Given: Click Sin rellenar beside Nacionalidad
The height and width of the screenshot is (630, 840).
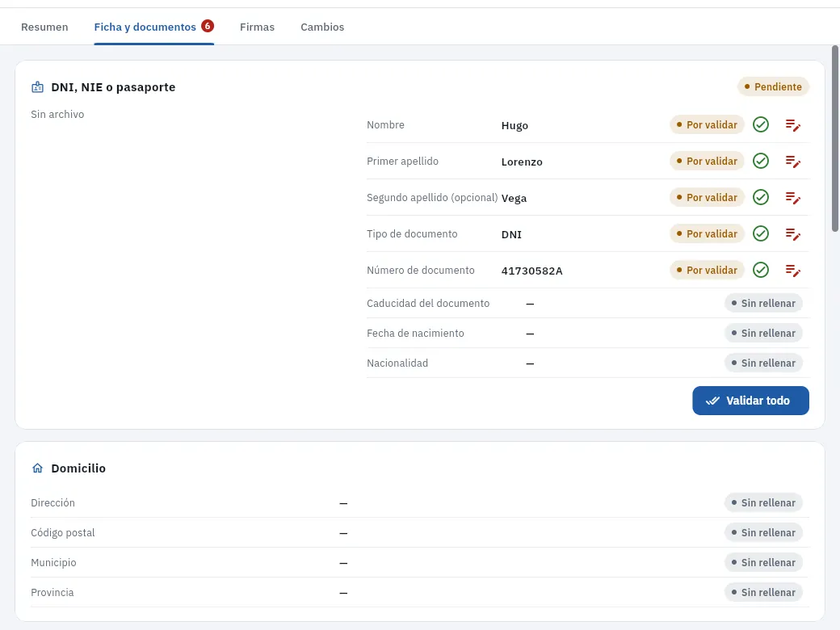Looking at the screenshot, I should pos(763,363).
